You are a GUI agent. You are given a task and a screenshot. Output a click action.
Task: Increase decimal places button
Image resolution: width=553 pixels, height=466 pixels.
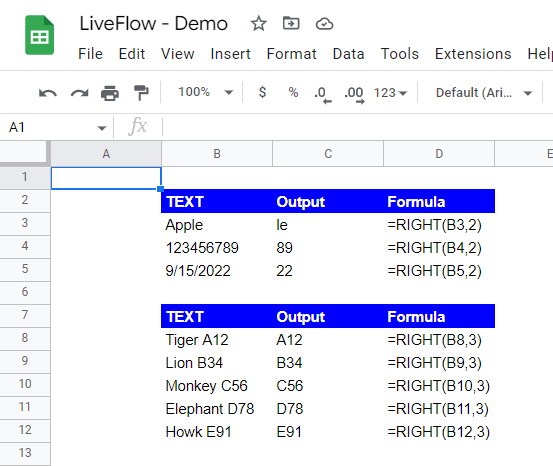pyautogui.click(x=354, y=95)
